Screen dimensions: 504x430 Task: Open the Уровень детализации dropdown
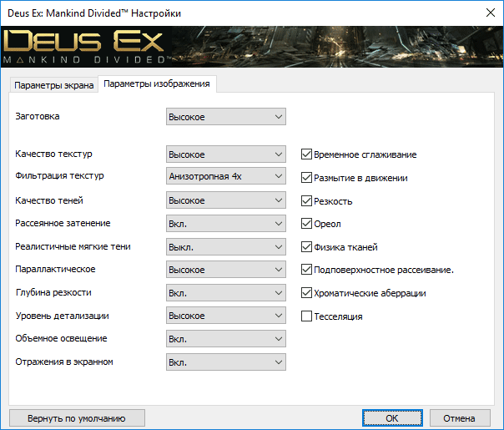coord(225,316)
